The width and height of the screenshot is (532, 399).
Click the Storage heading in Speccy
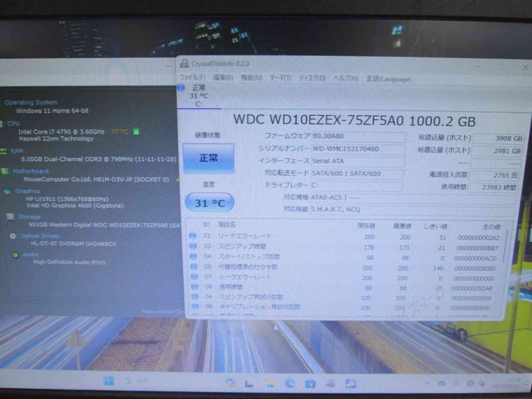[x=29, y=217]
